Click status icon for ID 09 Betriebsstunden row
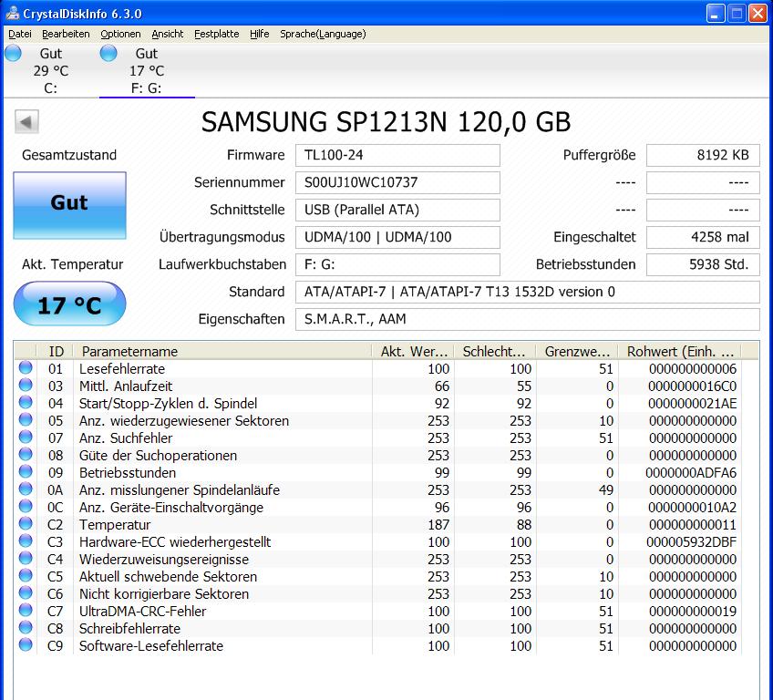Image resolution: width=773 pixels, height=700 pixels. pos(26,471)
